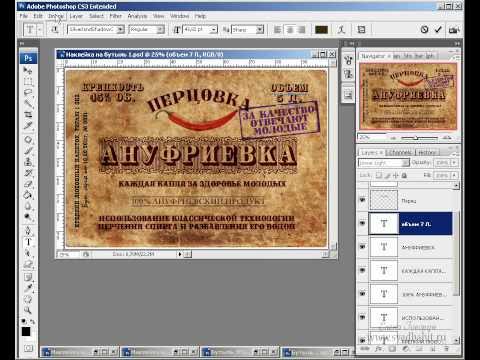The height and width of the screenshot is (360, 480).
Task: Open the font family dropdown
Action: click(121, 30)
